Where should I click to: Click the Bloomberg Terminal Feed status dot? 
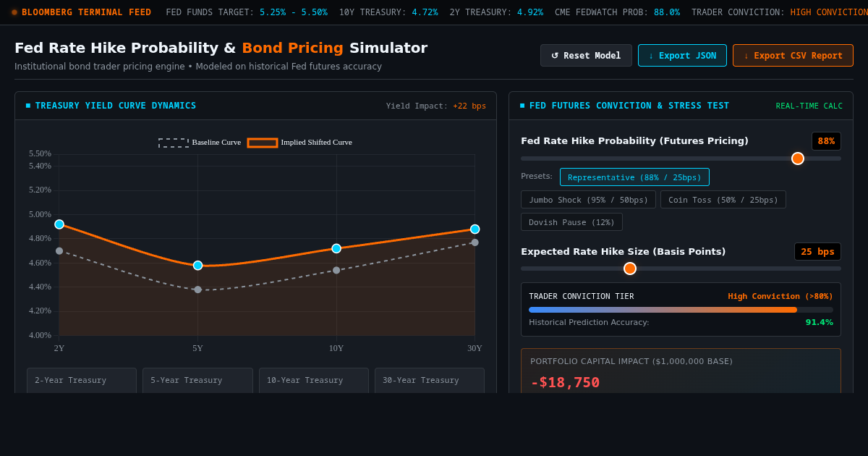tap(14, 12)
